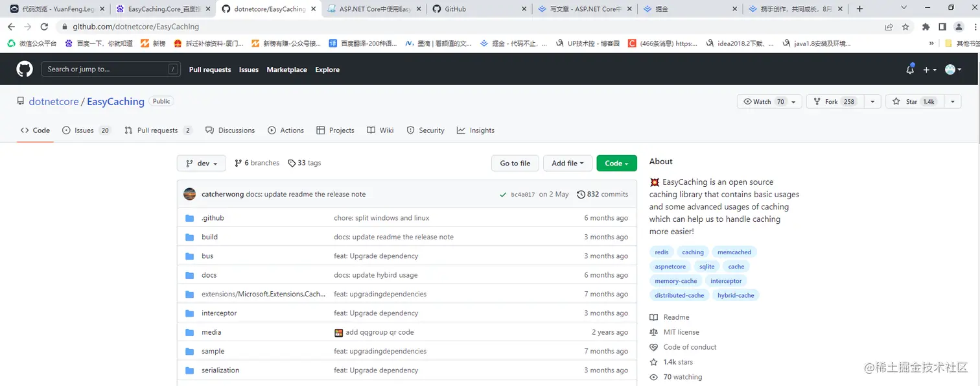Screen dimensions: 980x386
Task: Open Pull requests in top navigation
Action: click(x=210, y=69)
